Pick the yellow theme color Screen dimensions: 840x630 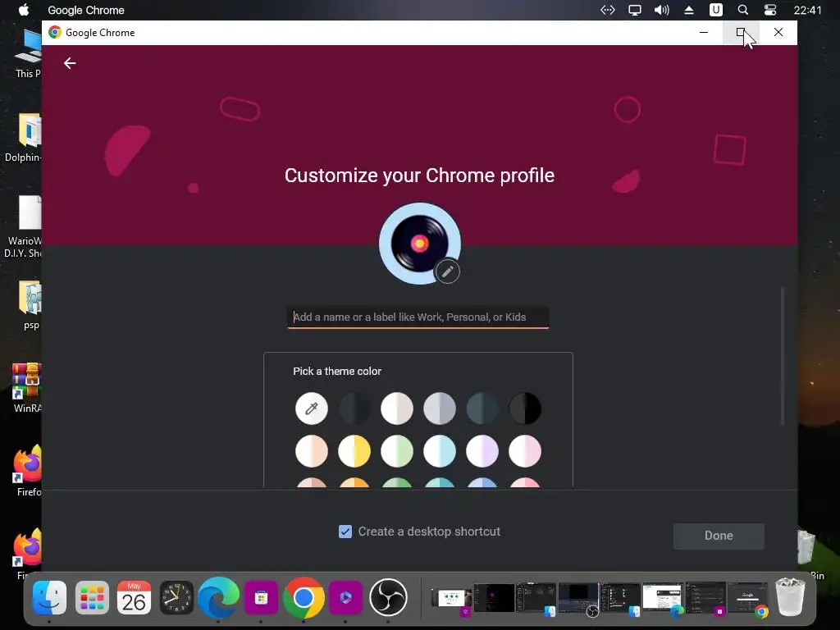coord(354,451)
